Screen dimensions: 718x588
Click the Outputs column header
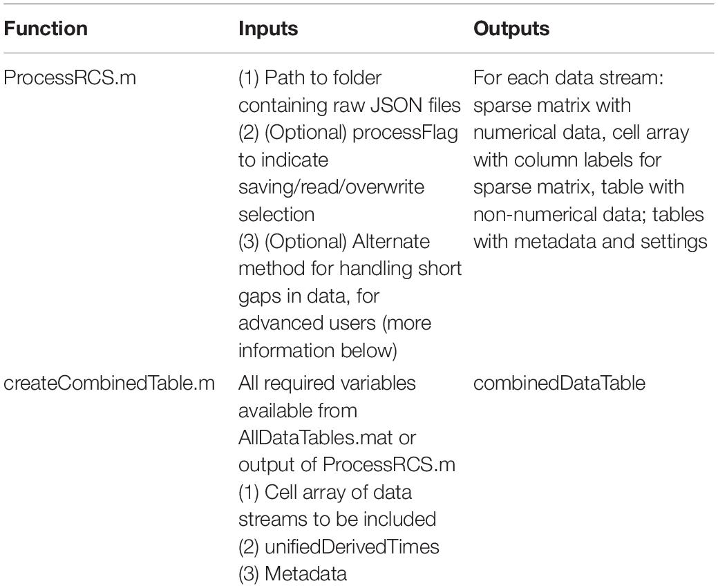tap(511, 29)
